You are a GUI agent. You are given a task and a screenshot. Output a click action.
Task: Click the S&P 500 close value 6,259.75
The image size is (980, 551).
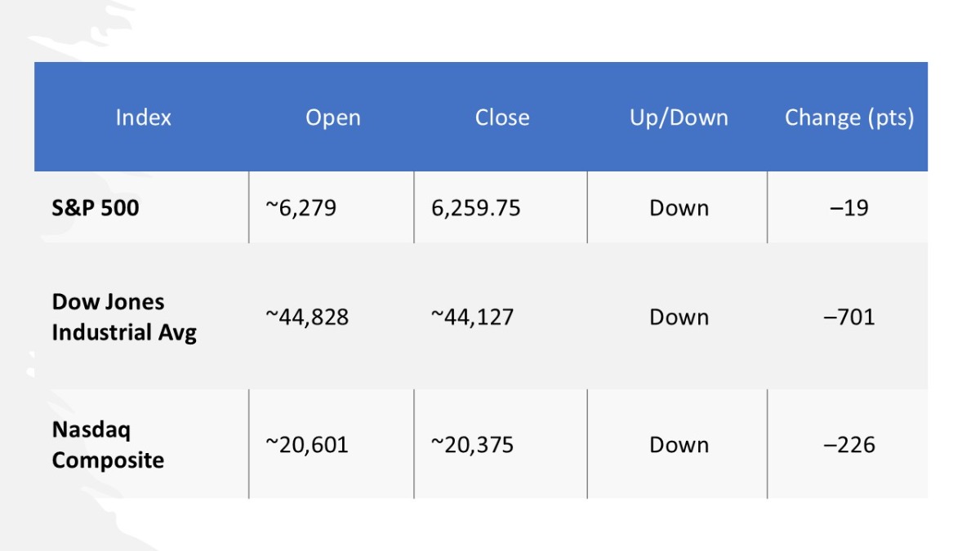[x=475, y=208]
